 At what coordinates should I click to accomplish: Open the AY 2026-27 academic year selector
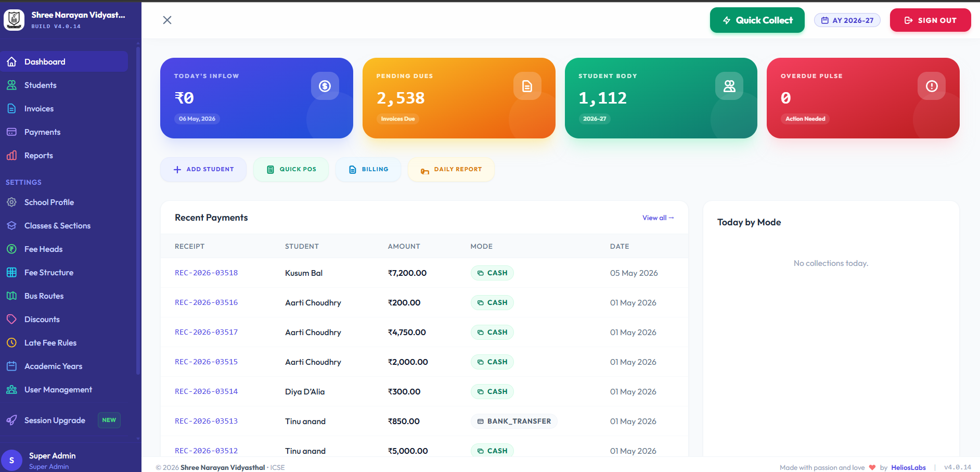pyautogui.click(x=847, y=20)
